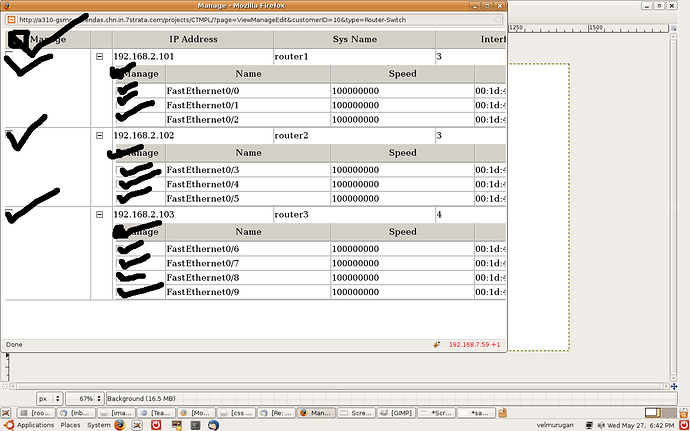Open the 67% zoom dropdown in GIMP
The width and height of the screenshot is (690, 431).
pos(85,398)
